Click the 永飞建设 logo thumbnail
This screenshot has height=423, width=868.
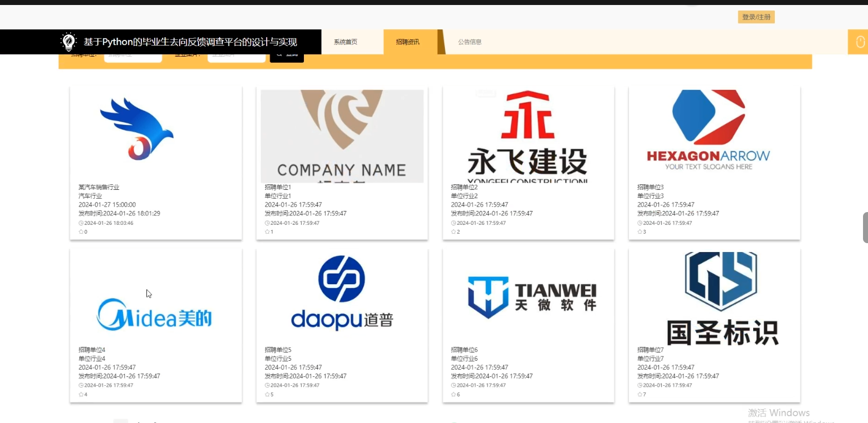coord(527,135)
